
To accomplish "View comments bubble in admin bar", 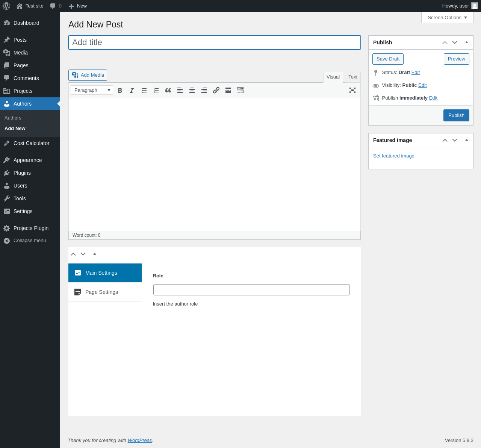I will pos(56,6).
